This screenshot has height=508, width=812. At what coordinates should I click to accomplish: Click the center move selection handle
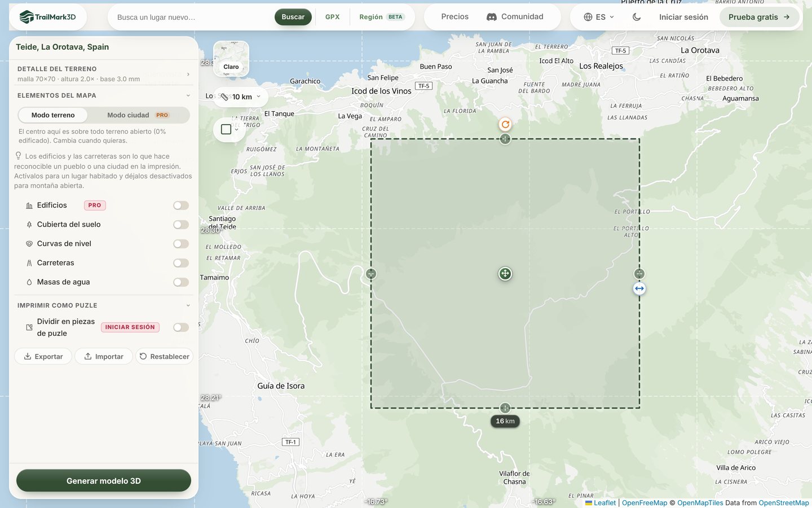(505, 274)
